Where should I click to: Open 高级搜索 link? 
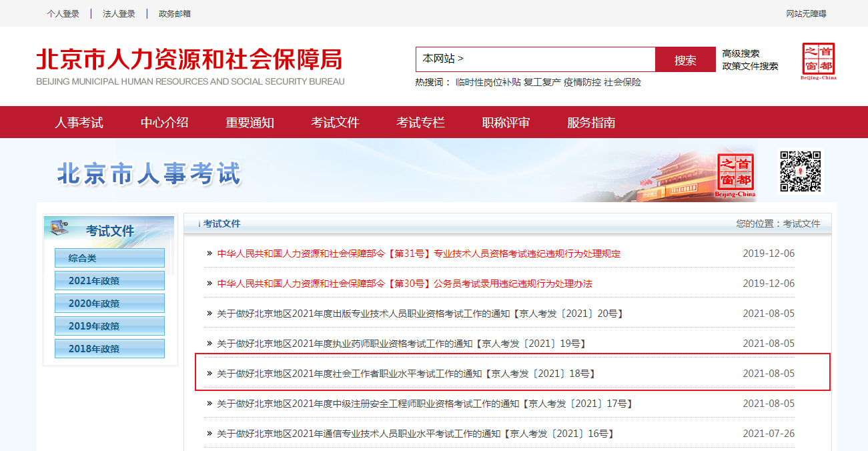[741, 53]
